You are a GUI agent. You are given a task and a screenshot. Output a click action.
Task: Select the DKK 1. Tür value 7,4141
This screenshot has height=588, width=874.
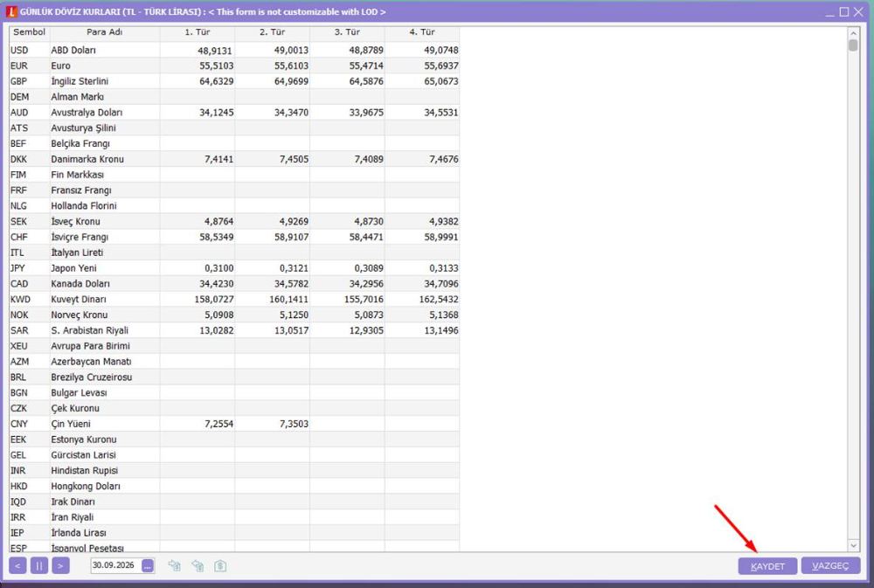219,159
